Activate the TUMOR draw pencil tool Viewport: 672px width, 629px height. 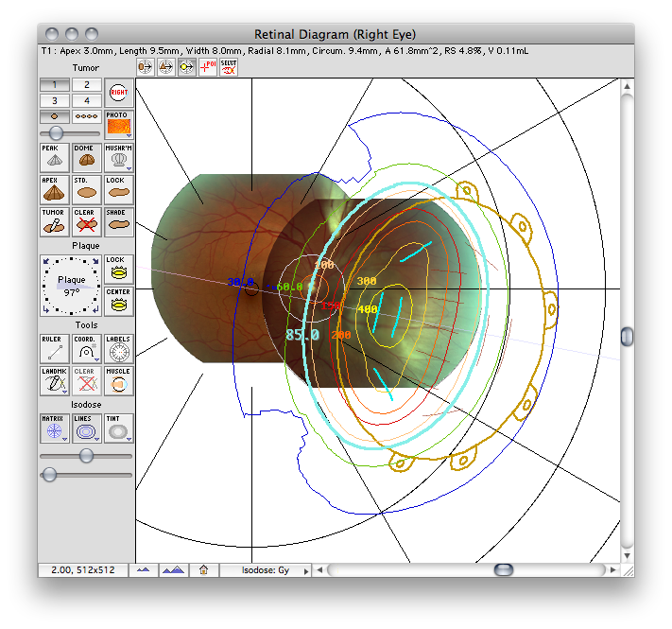[55, 221]
